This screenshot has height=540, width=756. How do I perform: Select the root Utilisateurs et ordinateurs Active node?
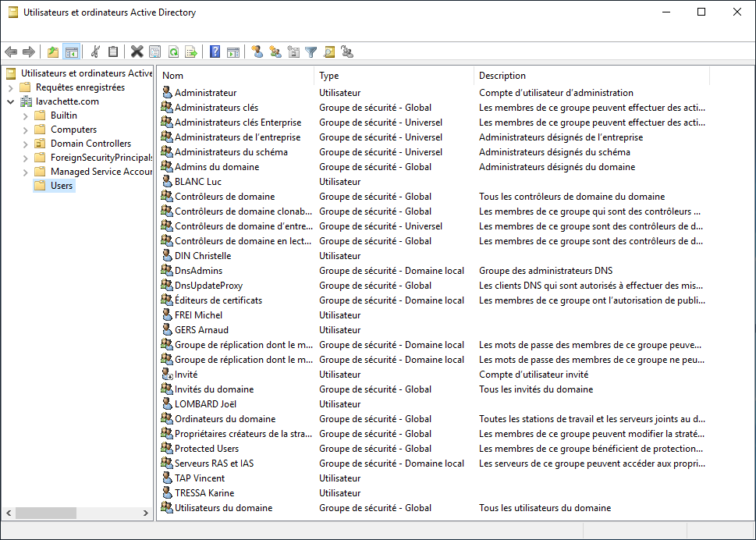pyautogui.click(x=87, y=73)
